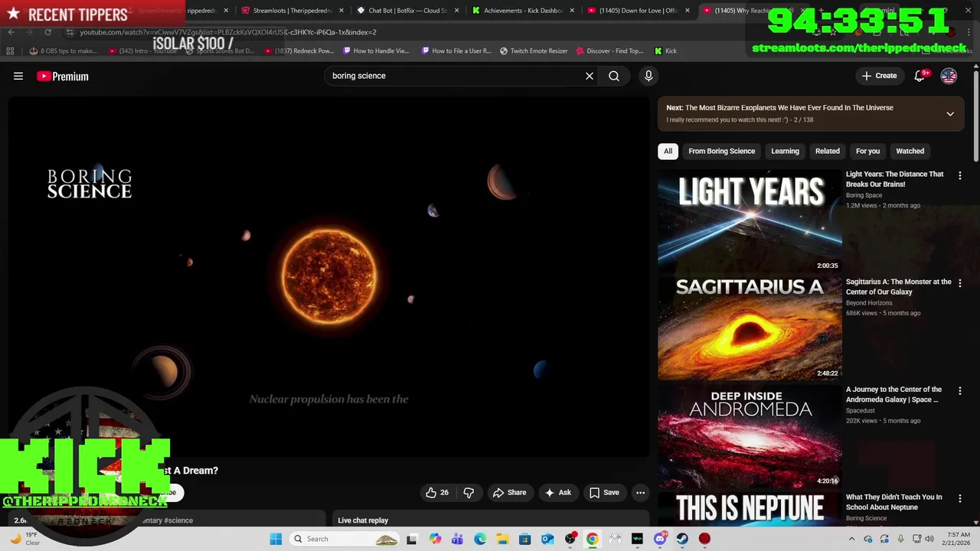Open Boring Space channel link
Screen dimensions: 980x551
tap(864, 195)
